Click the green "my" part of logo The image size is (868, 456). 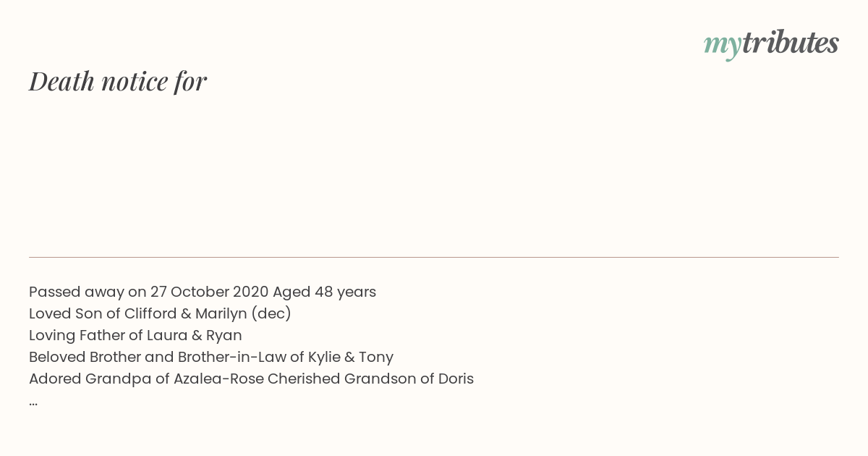pyautogui.click(x=723, y=46)
